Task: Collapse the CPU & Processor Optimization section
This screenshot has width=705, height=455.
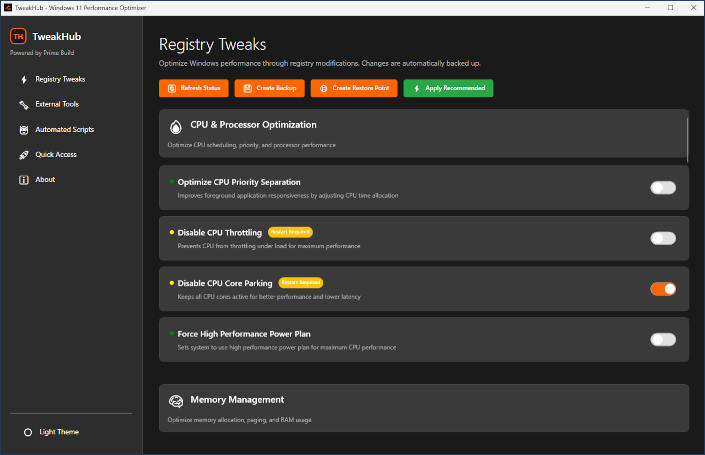Action: [420, 126]
